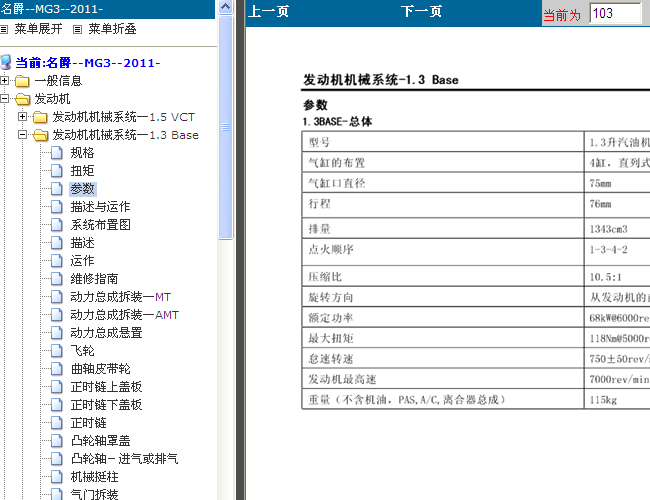
Task: Click the 菜单折叠 link
Action: (112, 29)
